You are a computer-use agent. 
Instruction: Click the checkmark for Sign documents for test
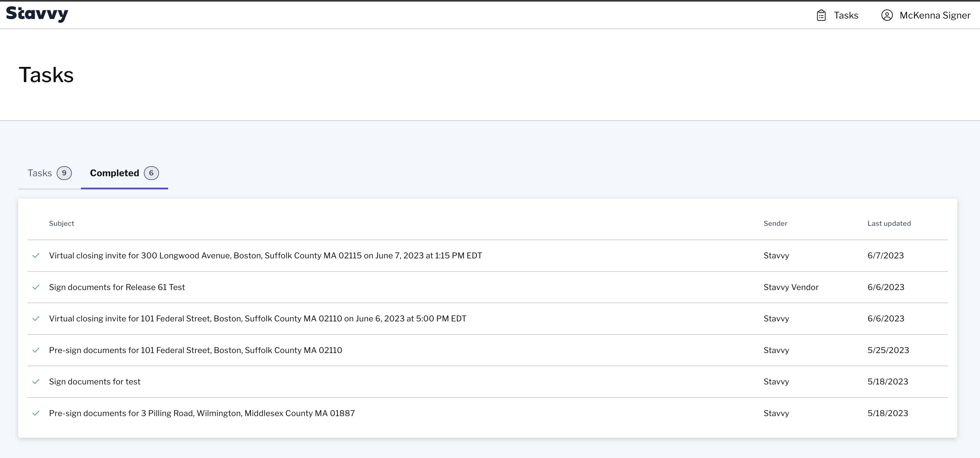click(36, 382)
